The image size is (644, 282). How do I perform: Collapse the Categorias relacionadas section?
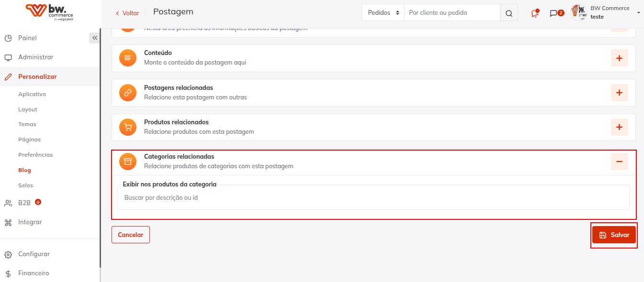619,162
